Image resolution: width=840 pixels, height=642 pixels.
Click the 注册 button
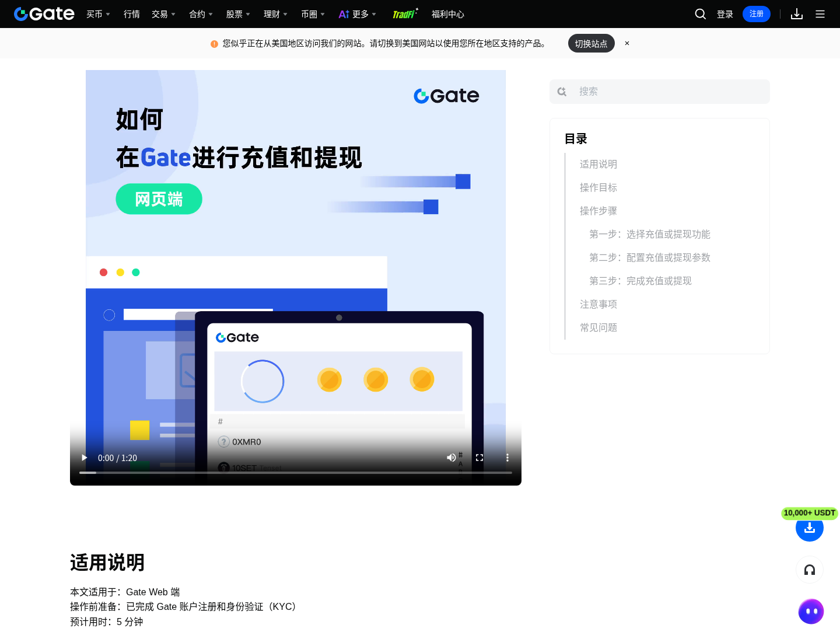coord(757,14)
